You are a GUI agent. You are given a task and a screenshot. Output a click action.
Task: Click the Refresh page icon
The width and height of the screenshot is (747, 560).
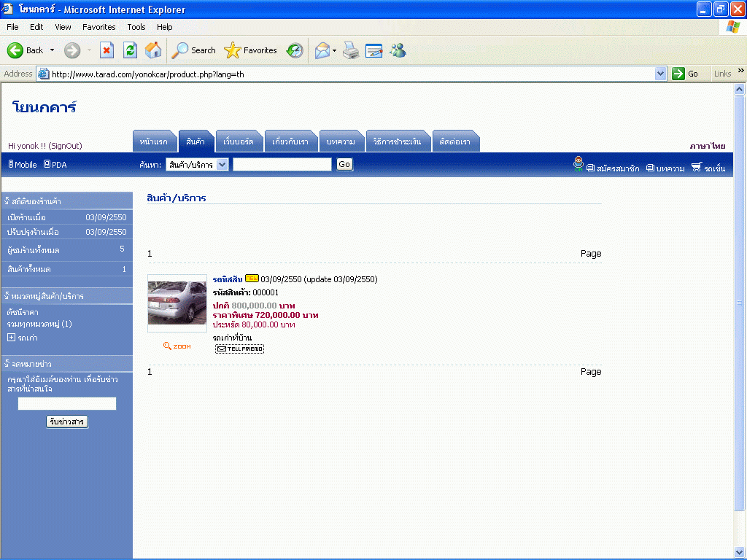click(130, 50)
